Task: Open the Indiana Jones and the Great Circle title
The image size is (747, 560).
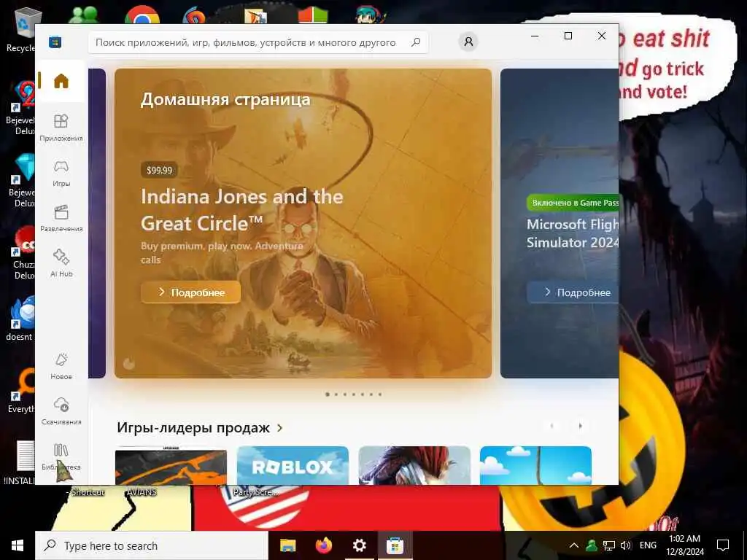Action: (241, 209)
